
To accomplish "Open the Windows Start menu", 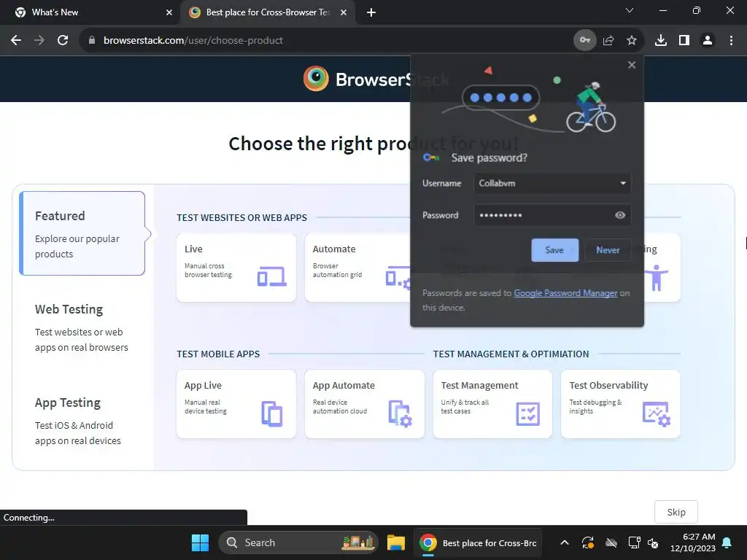I will [x=200, y=542].
